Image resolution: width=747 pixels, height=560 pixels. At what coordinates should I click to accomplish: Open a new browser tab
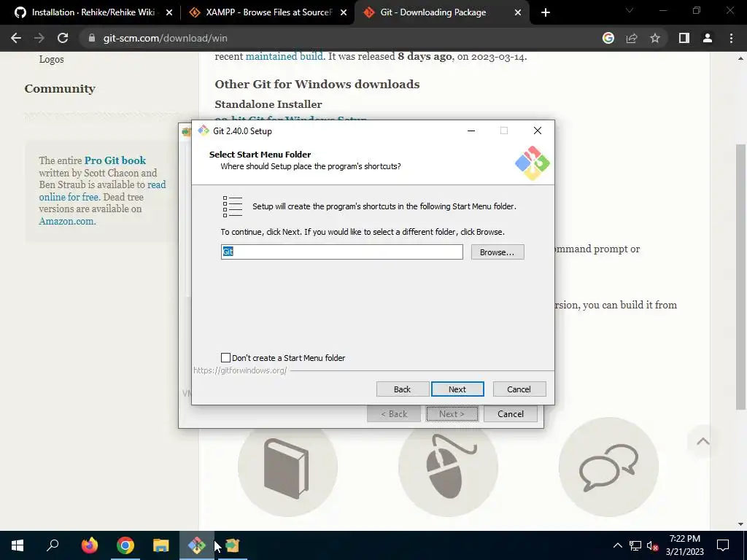point(546,13)
